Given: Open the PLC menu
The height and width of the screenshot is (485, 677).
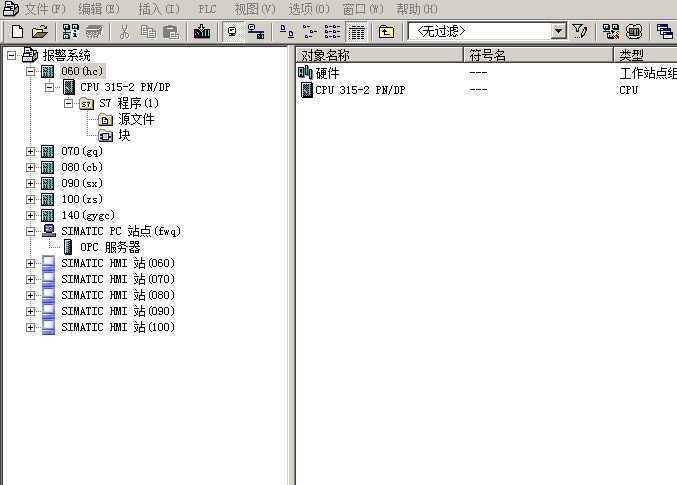Looking at the screenshot, I should click(x=207, y=9).
